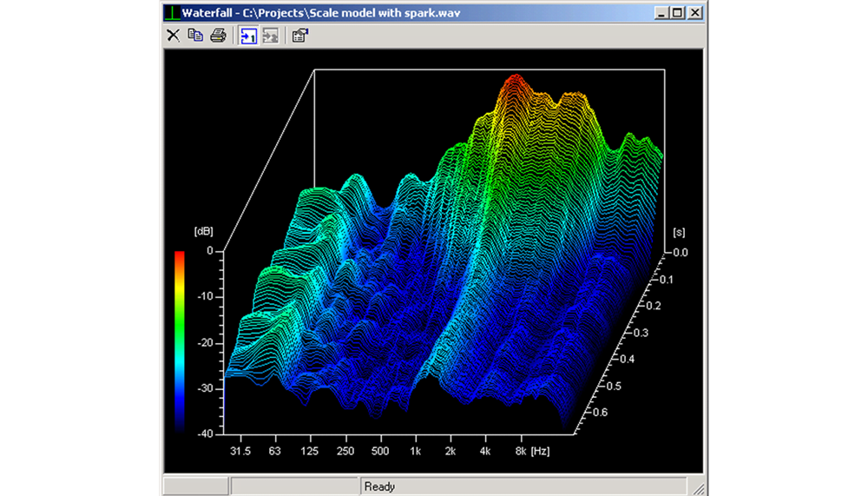Minimize the Waterfall window
Screen dimensions: 868x496
coord(663,13)
